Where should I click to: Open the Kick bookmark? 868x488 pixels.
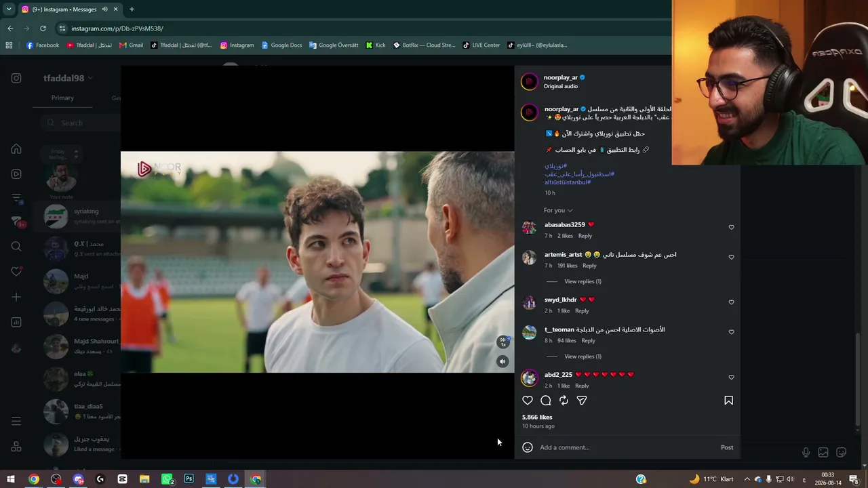coord(376,45)
